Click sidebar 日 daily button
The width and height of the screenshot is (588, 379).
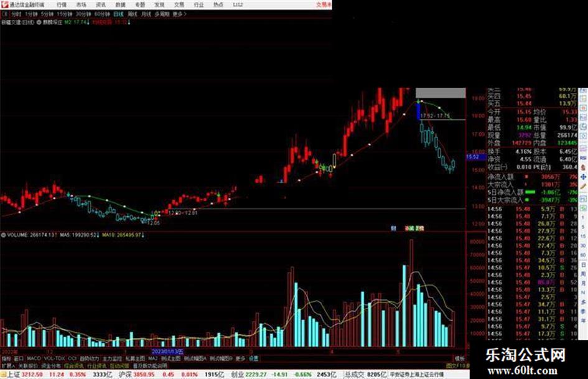(583, 265)
